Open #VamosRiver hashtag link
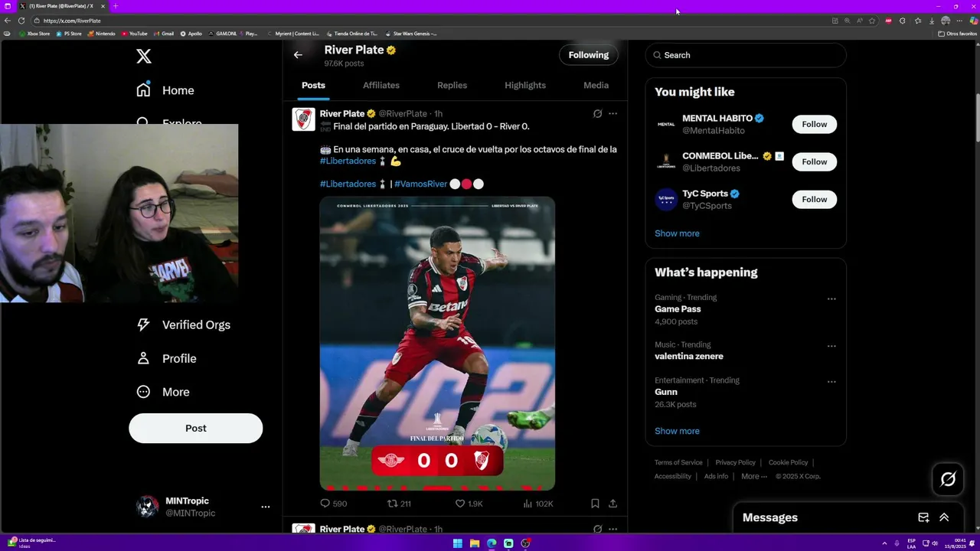This screenshot has width=980, height=551. point(420,184)
